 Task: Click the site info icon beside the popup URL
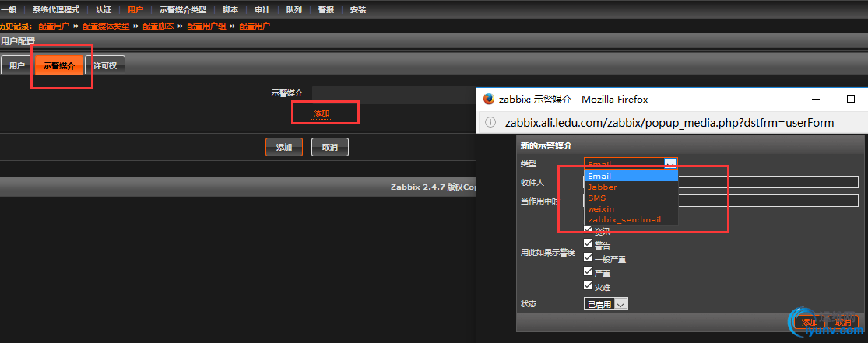(490, 122)
